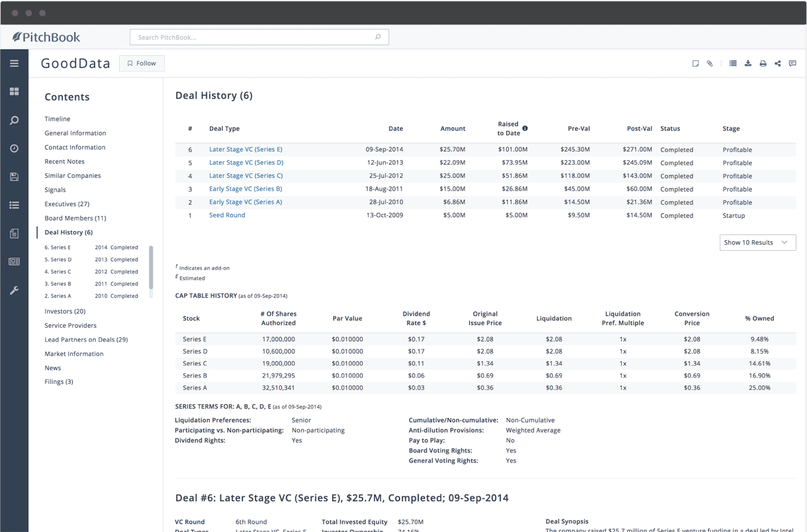807x532 pixels.
Task: Click the comment bubble icon
Action: 792,63
